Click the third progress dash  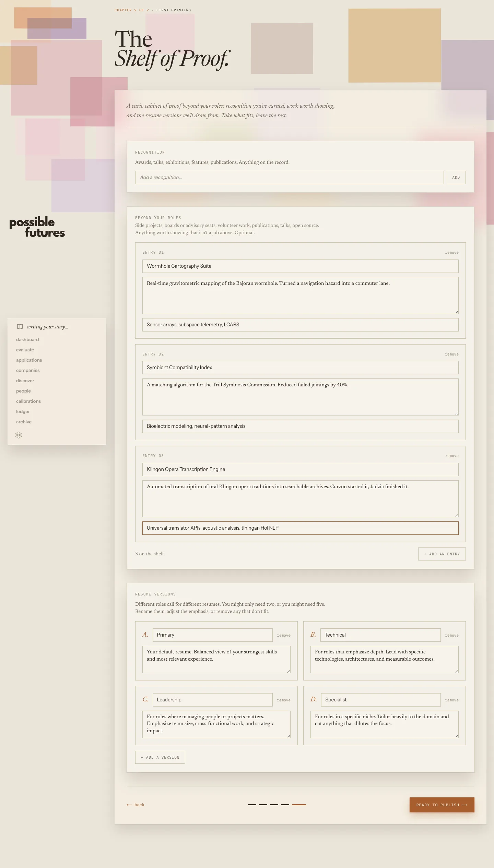[x=274, y=805]
